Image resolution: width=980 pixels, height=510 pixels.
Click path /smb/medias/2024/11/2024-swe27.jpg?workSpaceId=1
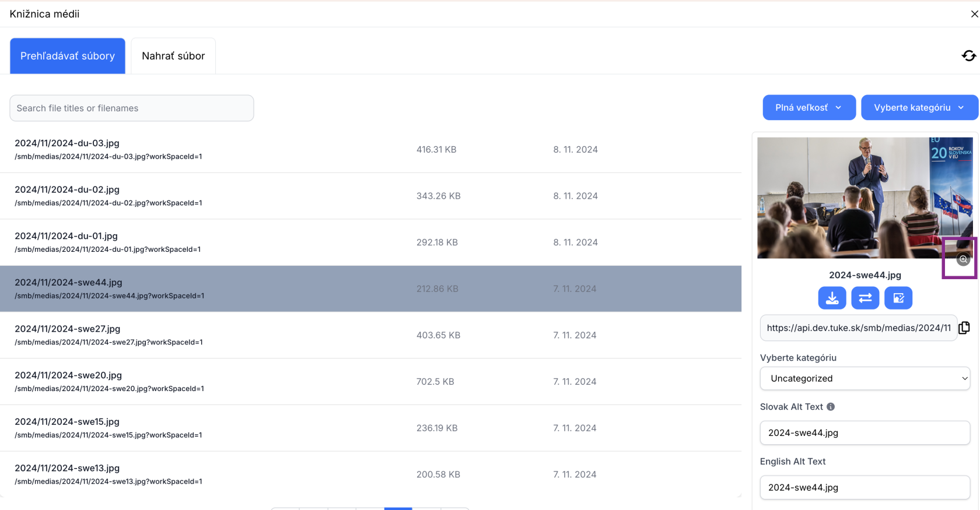click(108, 342)
